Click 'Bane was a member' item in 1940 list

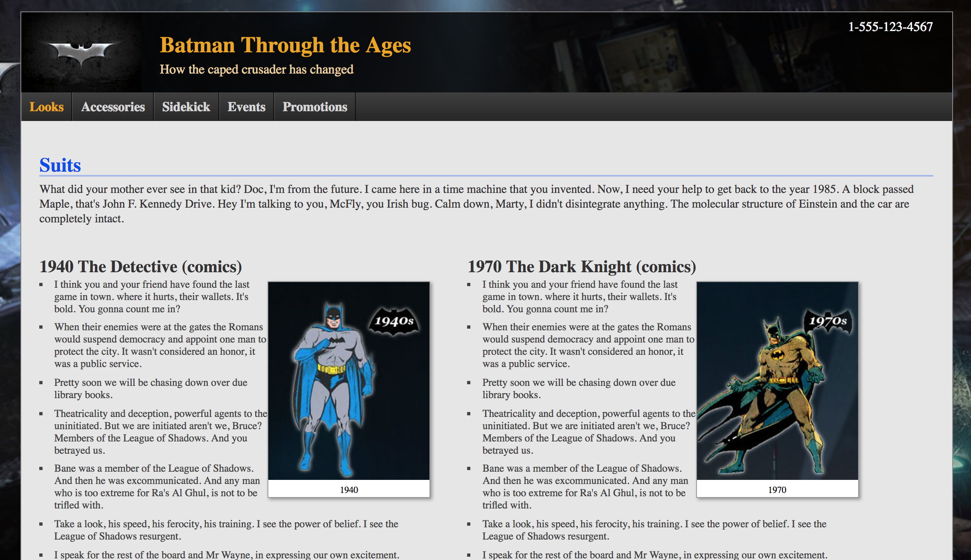(157, 487)
